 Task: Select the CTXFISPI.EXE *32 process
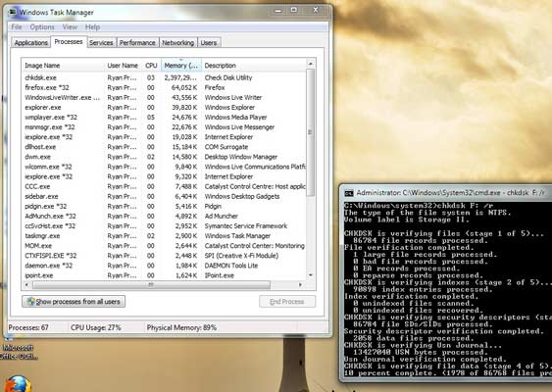[x=164, y=256]
